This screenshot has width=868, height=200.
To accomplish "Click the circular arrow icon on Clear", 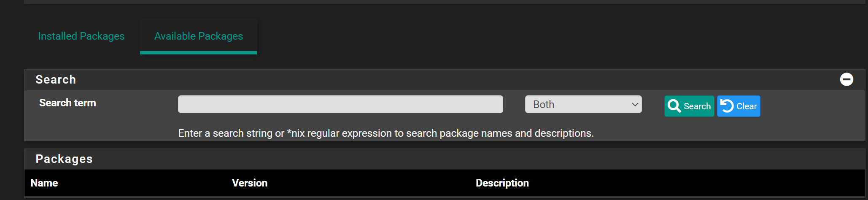I will 727,106.
